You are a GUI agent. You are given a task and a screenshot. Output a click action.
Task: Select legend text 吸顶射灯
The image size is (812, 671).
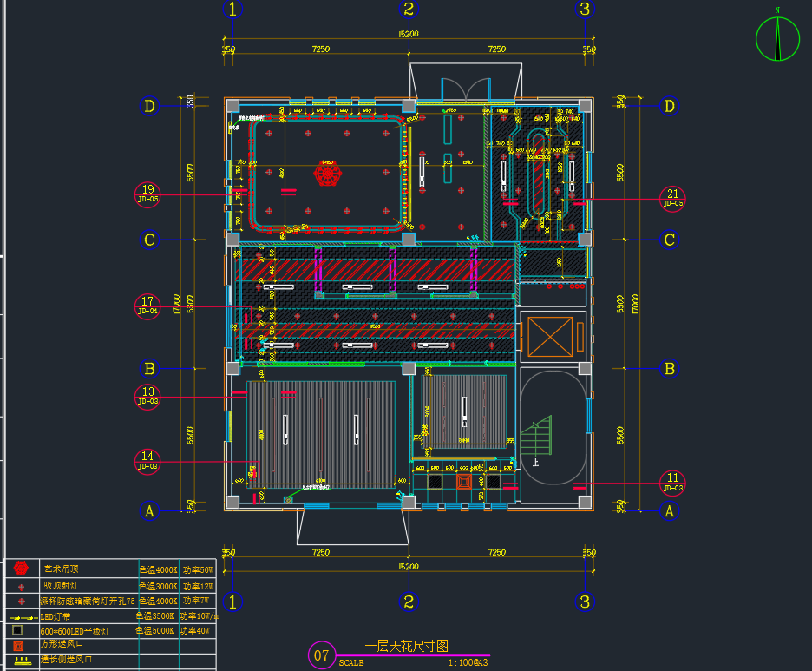[x=61, y=586]
